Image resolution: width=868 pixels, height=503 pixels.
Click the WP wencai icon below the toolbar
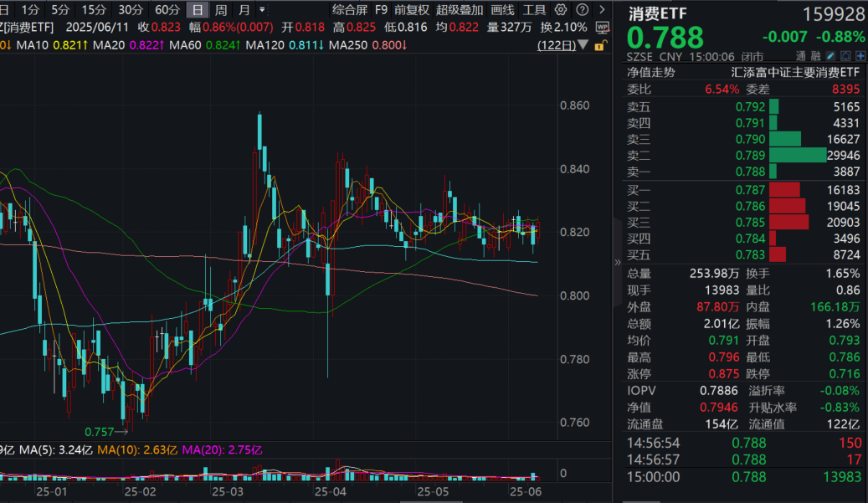601,26
